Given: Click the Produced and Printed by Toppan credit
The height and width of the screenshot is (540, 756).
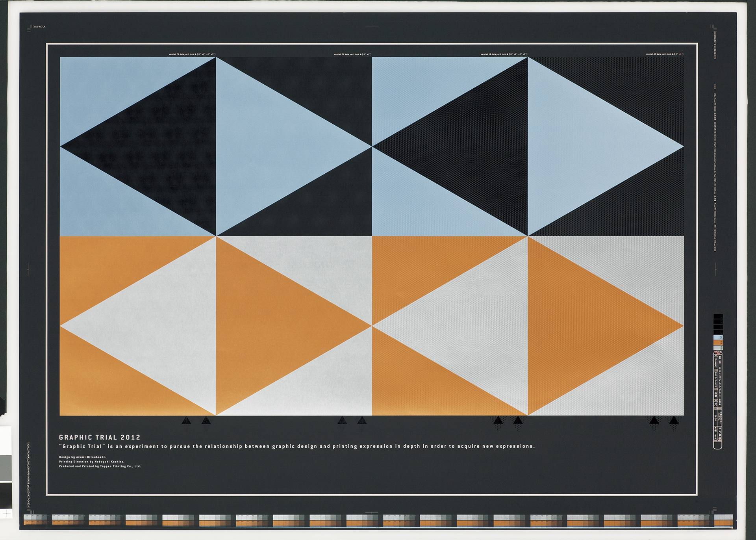Looking at the screenshot, I should [100, 466].
